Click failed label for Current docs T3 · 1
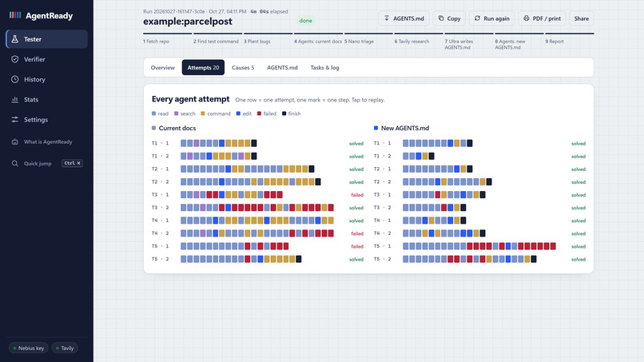This screenshot has width=644, height=362. [x=357, y=195]
